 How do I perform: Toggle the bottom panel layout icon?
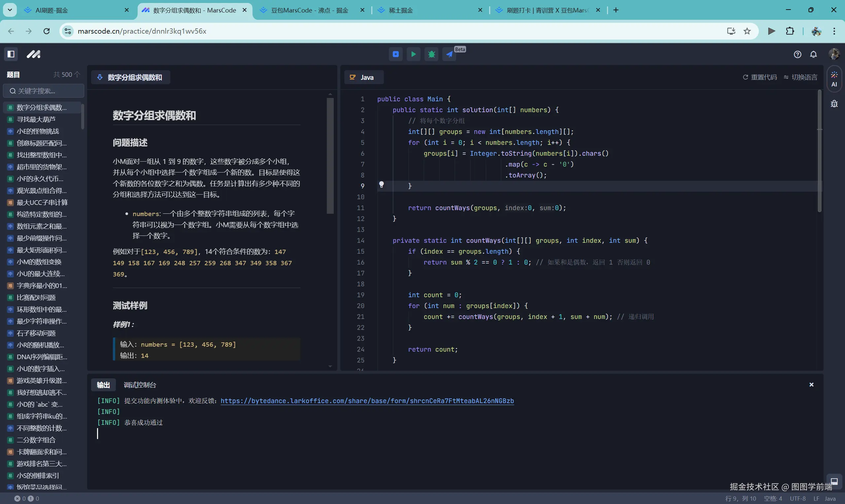(x=834, y=481)
